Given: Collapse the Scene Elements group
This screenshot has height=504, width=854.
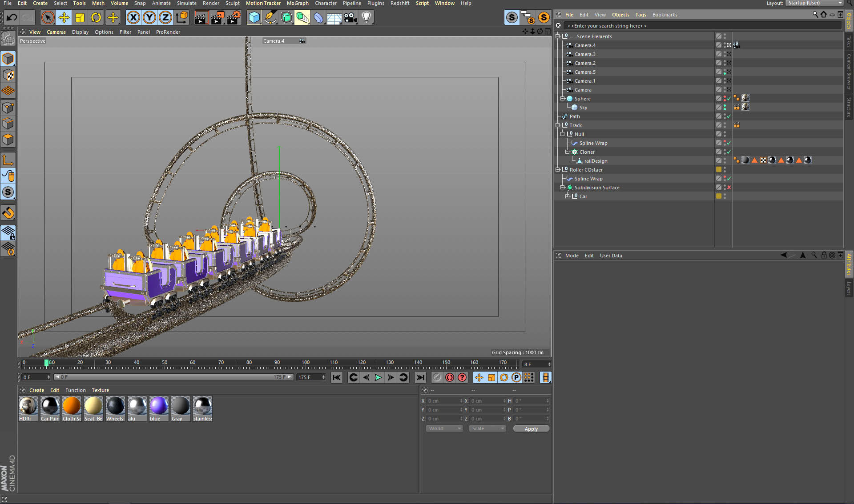Looking at the screenshot, I should click(x=557, y=36).
